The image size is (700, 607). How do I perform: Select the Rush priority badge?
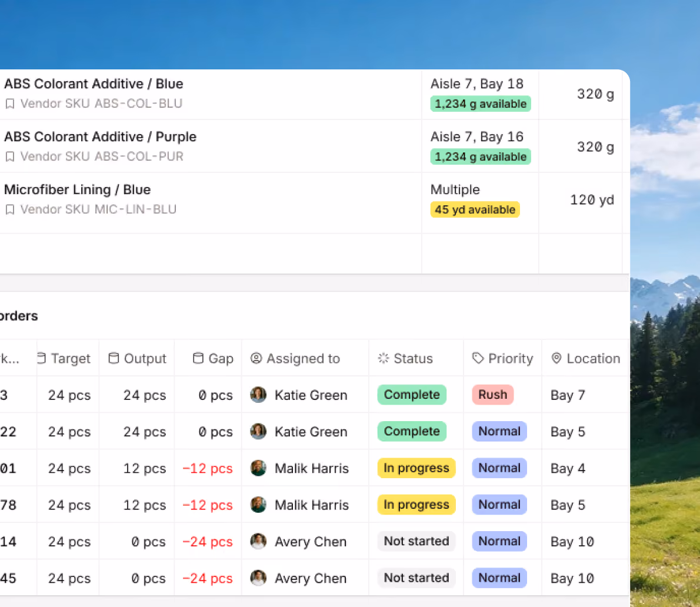(493, 395)
